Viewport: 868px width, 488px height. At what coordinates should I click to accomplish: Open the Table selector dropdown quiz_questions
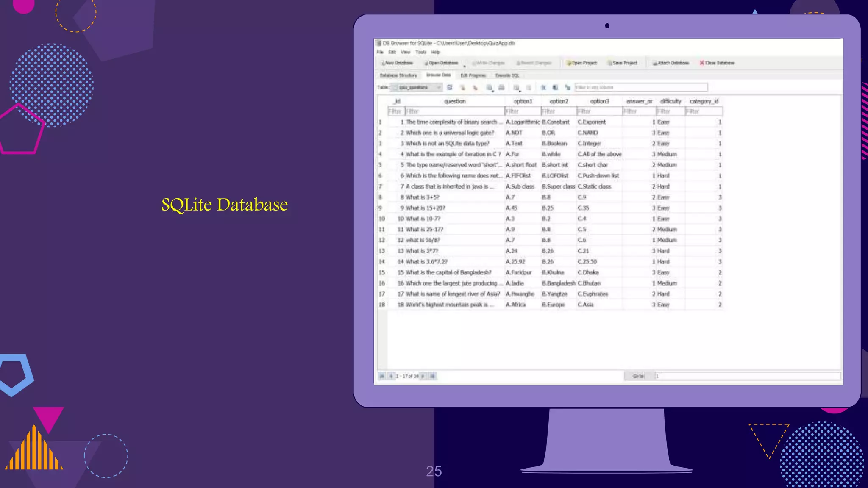pyautogui.click(x=417, y=87)
